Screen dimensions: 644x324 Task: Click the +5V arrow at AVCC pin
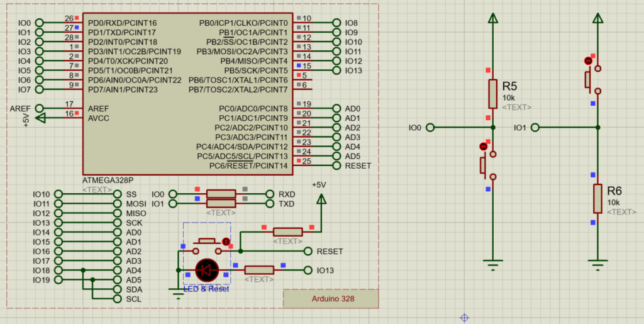click(40, 118)
